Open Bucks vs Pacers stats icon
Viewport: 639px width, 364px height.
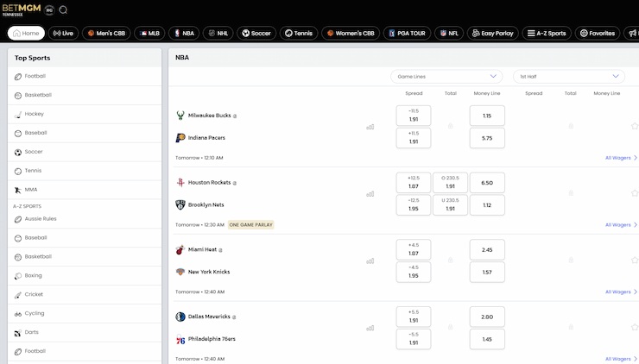pos(370,127)
